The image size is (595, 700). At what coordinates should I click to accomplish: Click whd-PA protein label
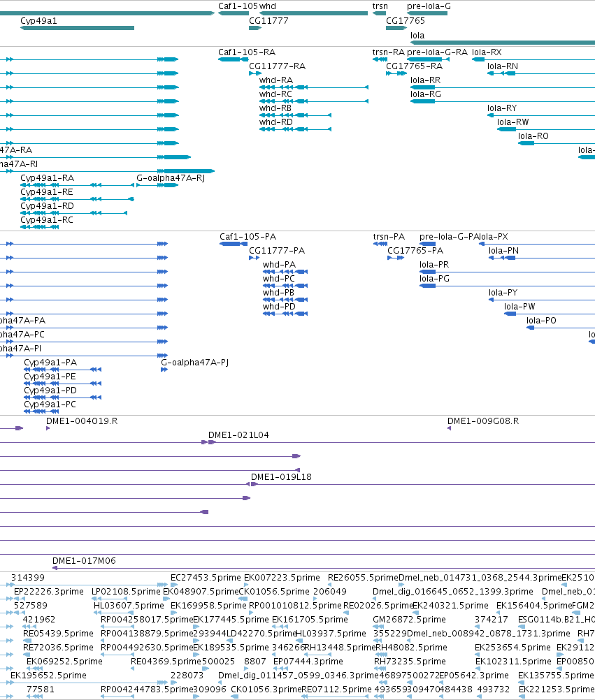click(x=279, y=265)
